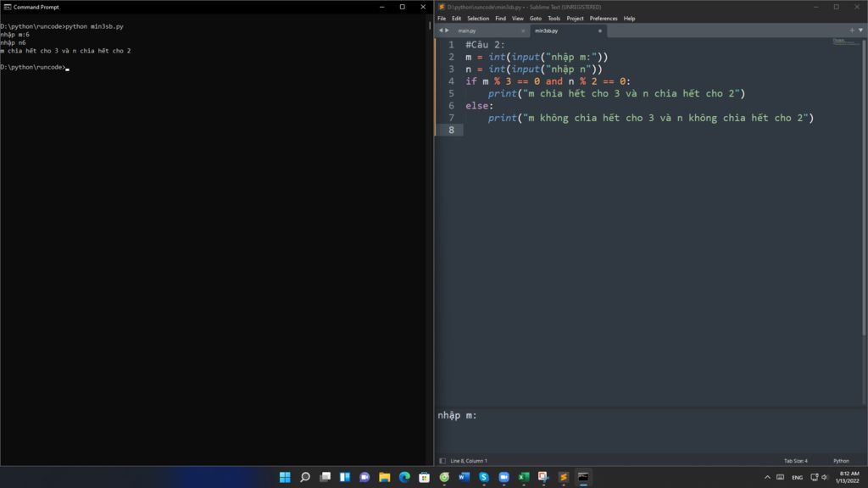Open the Selection menu
868x488 pixels.
tap(478, 19)
